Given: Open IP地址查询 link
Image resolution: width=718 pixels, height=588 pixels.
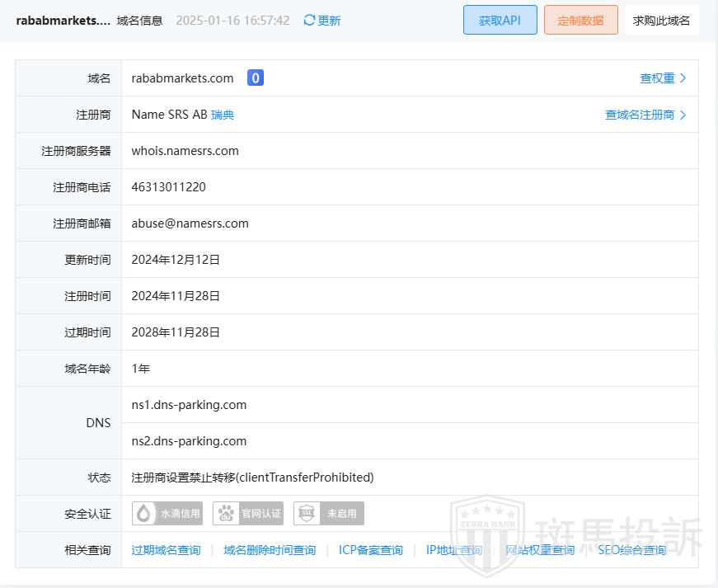Looking at the screenshot, I should pos(454,550).
